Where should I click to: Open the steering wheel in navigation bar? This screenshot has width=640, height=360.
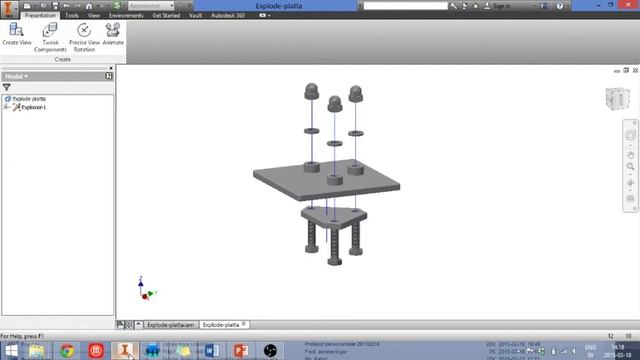[x=630, y=135]
